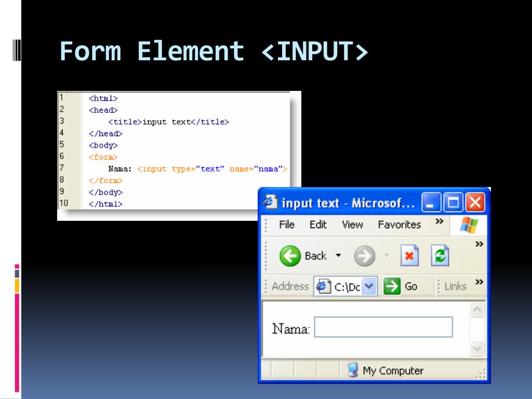Click the "</form>" code on line 8
This screenshot has height=399, width=532.
point(105,180)
